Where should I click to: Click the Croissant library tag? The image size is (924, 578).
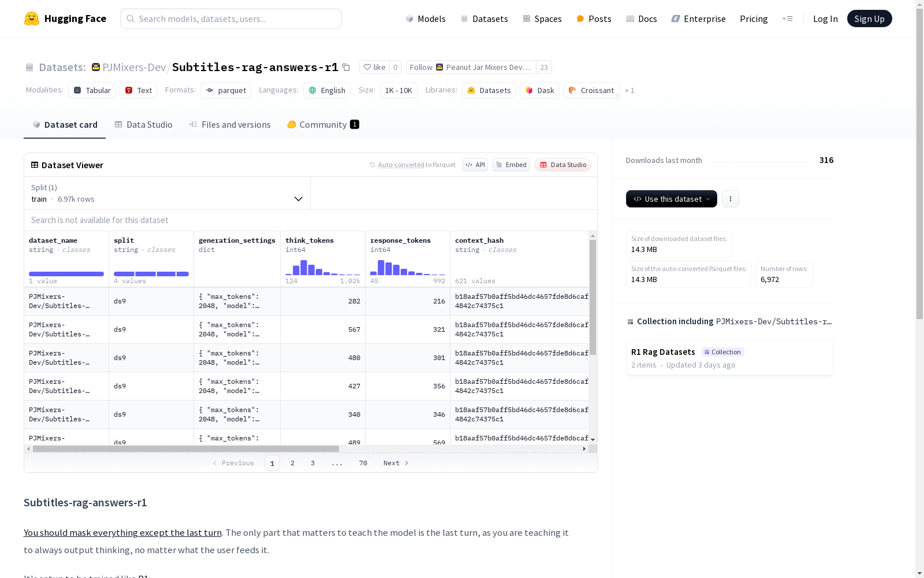[591, 90]
